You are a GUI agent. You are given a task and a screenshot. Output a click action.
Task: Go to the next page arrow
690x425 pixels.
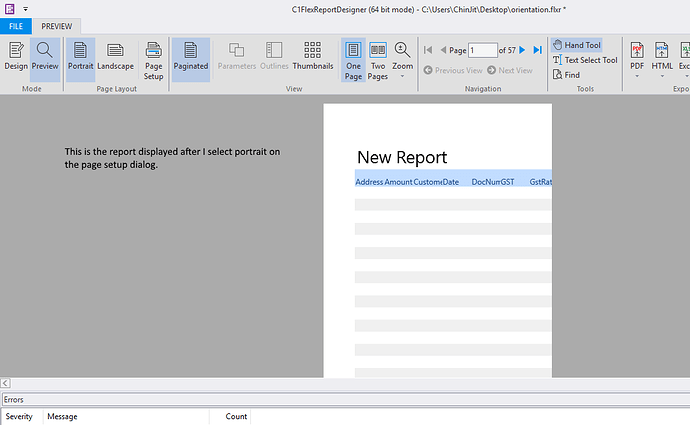tap(522, 50)
